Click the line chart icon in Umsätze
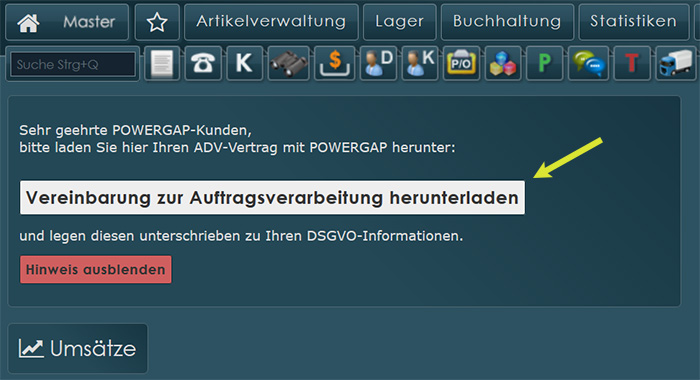 point(31,348)
